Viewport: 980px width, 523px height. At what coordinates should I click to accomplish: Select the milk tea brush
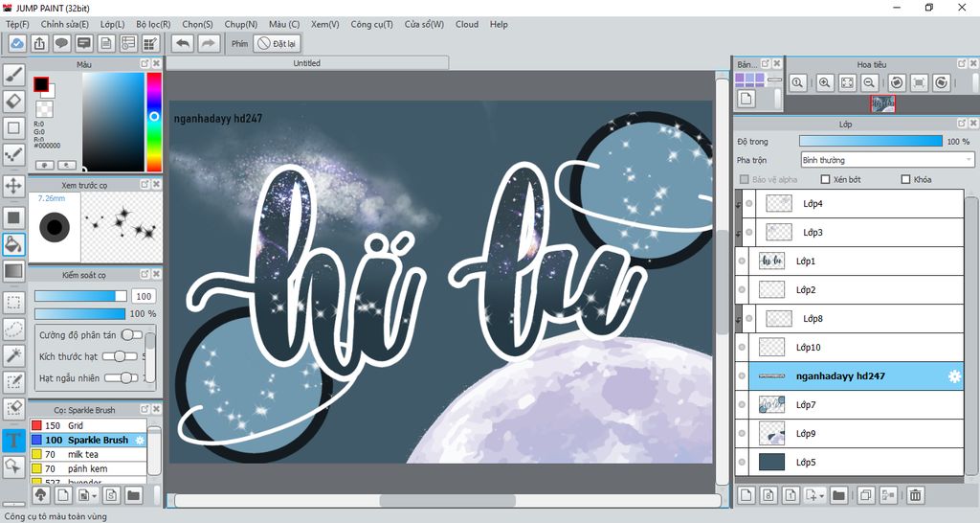click(x=87, y=454)
